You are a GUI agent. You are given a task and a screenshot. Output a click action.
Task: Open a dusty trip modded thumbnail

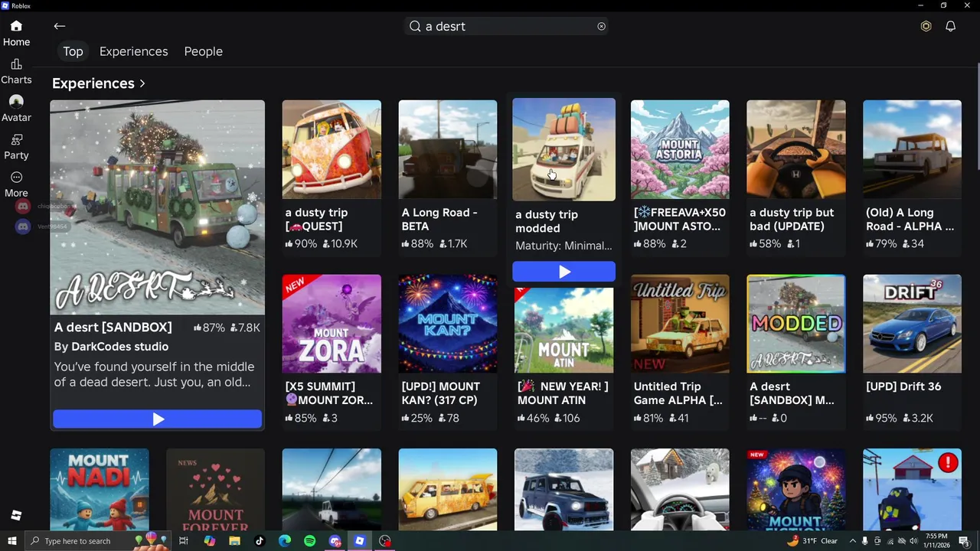click(563, 149)
